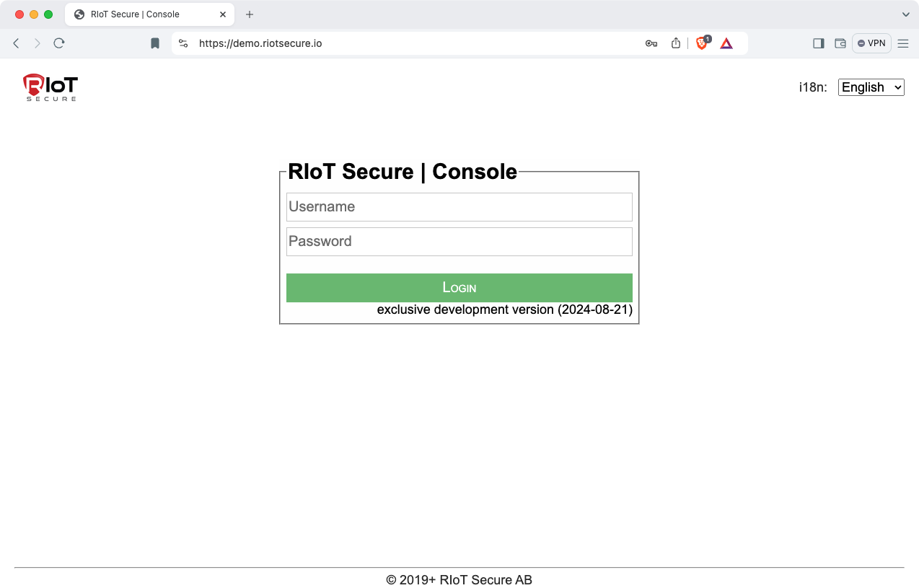Reload the page with the refresh icon

[59, 43]
